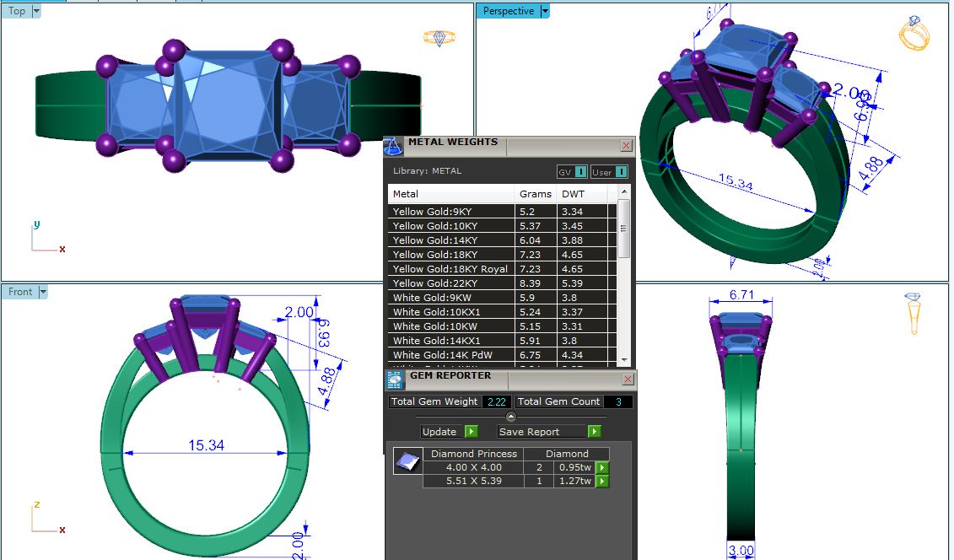Click green arrow for 0.95tw diamond row
The image size is (954, 560).
pyautogui.click(x=602, y=467)
